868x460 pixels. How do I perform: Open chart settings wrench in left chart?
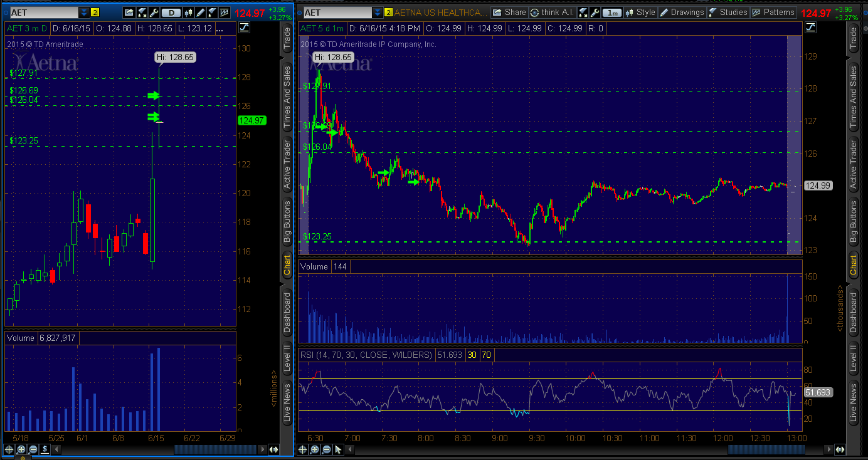tap(154, 13)
